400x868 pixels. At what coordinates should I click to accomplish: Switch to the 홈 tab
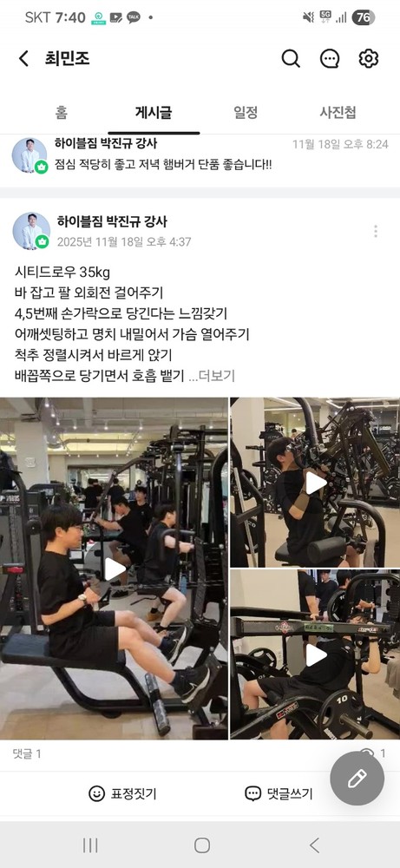62,113
